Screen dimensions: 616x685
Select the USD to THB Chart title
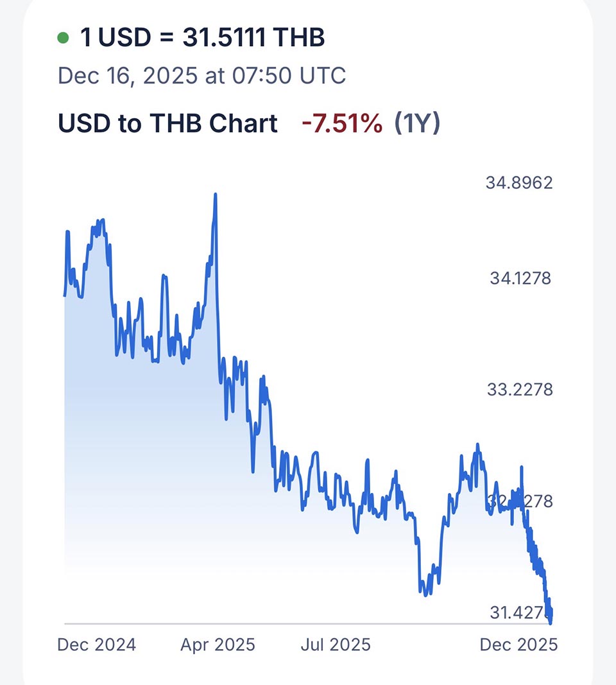pyautogui.click(x=168, y=123)
